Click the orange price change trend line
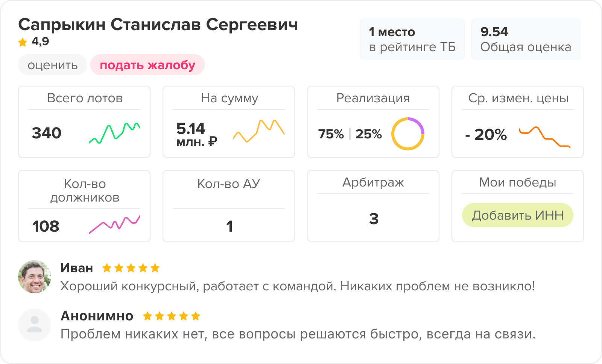 pos(544,137)
